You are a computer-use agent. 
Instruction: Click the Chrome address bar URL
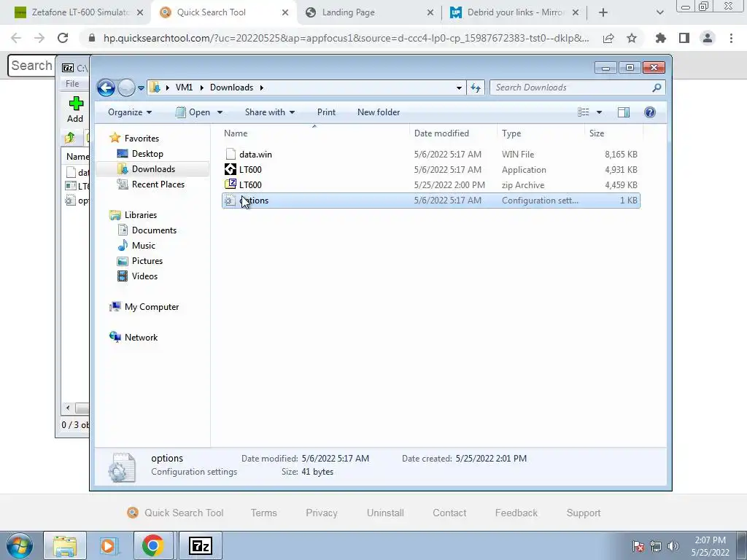(347, 38)
